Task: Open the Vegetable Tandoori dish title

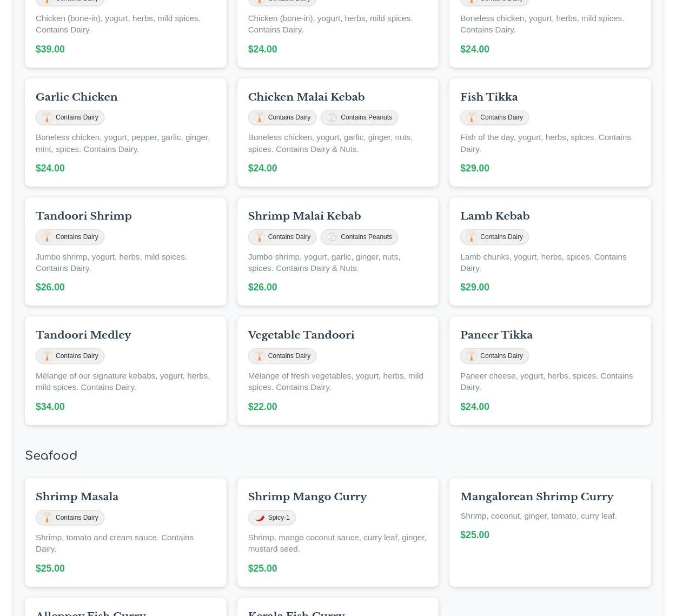Action: click(301, 335)
